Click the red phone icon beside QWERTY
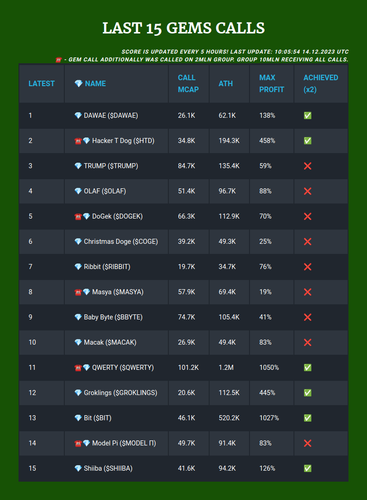Viewport: 367px width, 500px height. (x=78, y=368)
